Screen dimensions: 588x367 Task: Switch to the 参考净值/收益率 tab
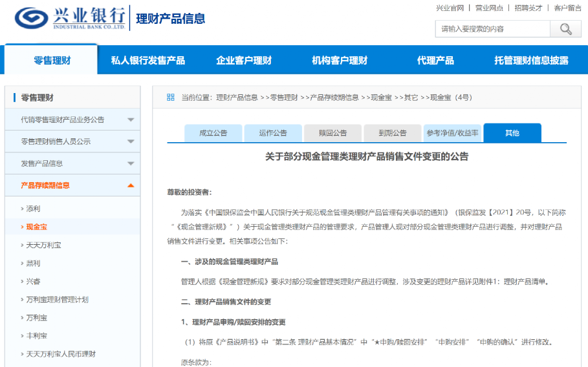point(452,133)
